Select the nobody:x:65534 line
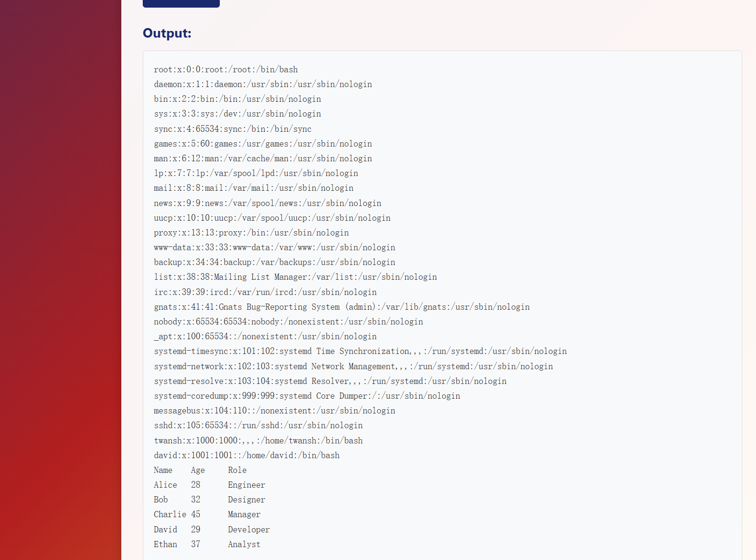The width and height of the screenshot is (756, 560). (x=288, y=322)
